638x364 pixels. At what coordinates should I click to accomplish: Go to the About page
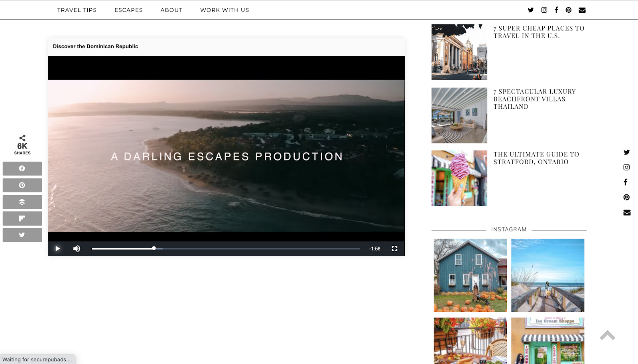tap(171, 10)
